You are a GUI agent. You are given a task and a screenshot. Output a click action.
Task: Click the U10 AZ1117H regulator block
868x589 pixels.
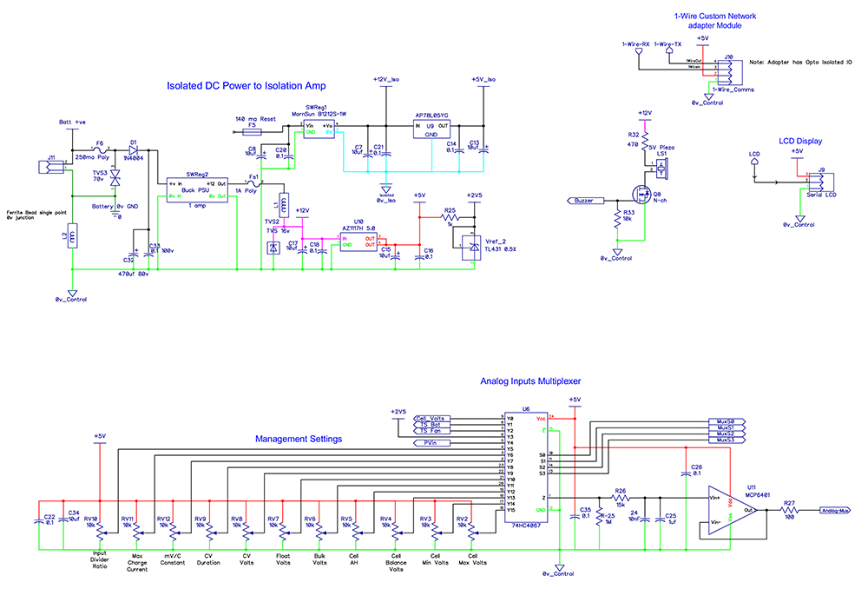(358, 242)
